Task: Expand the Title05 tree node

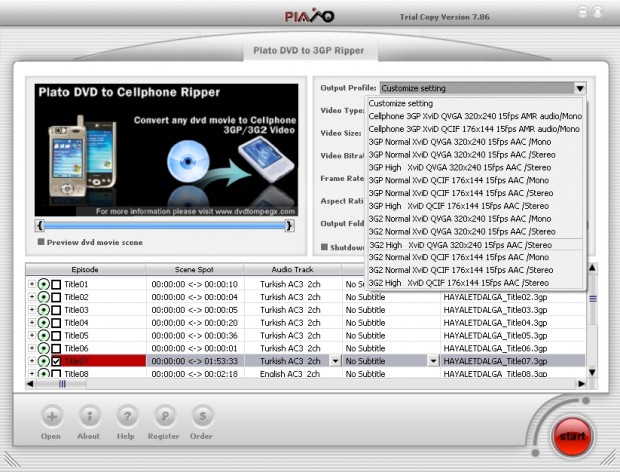Action: click(32, 336)
